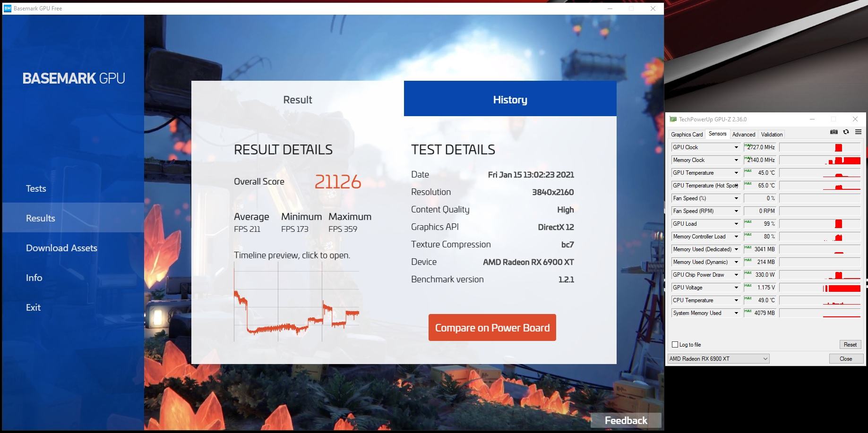Click the Minimum FPS 173 value
Image resolution: width=868 pixels, height=433 pixels.
click(x=294, y=229)
